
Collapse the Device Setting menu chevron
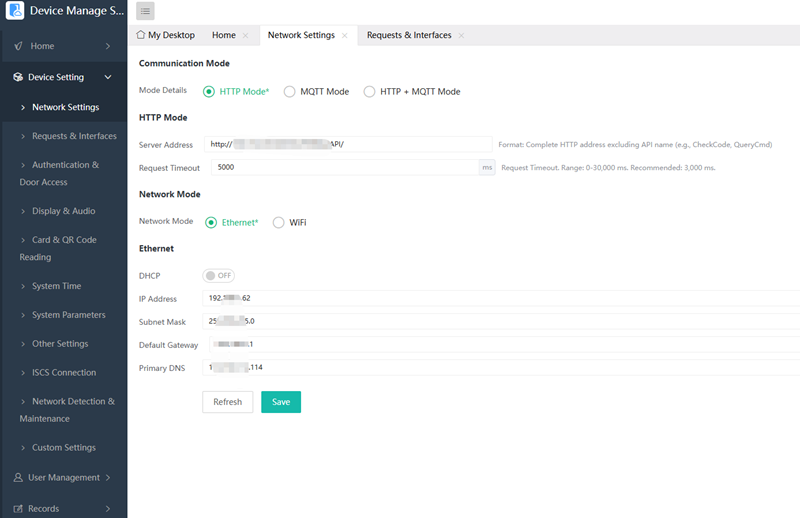pyautogui.click(x=108, y=77)
